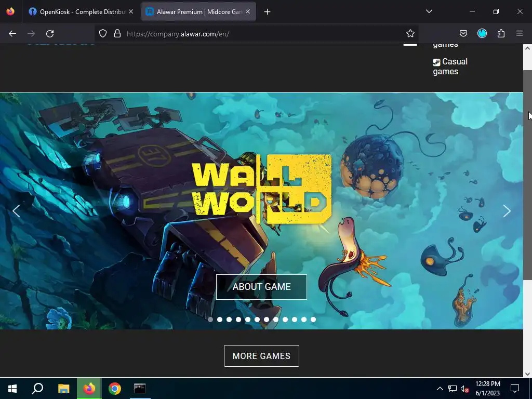Open the extensions puzzle icon
This screenshot has height=399, width=532.
[x=501, y=34]
